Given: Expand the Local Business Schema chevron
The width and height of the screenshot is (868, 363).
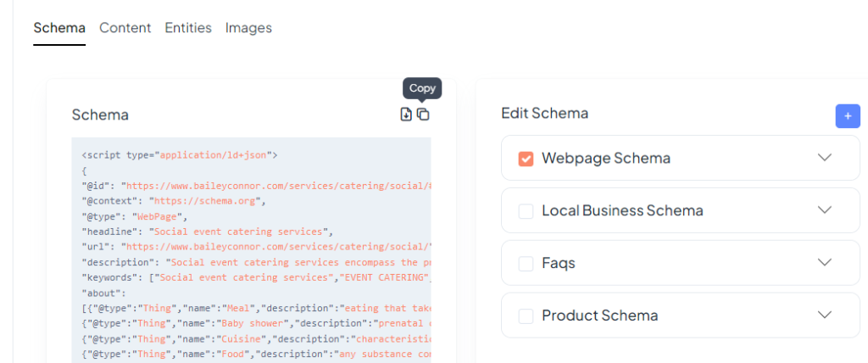Looking at the screenshot, I should (x=825, y=210).
